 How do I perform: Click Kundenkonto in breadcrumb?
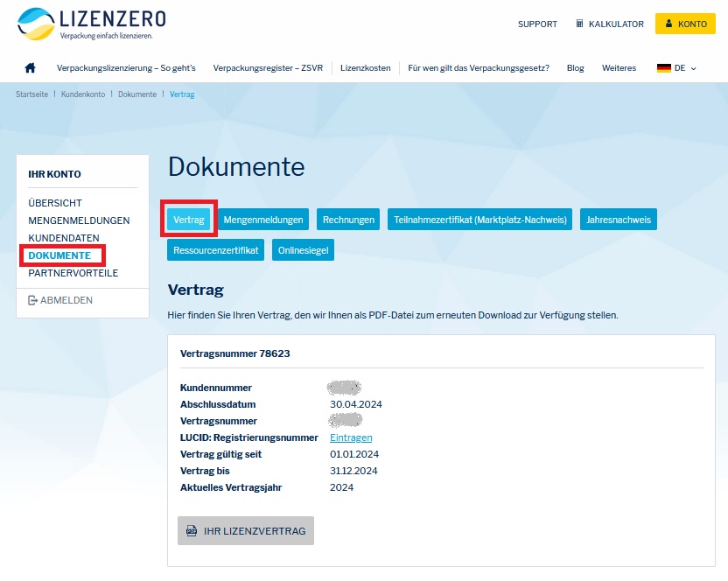83,94
